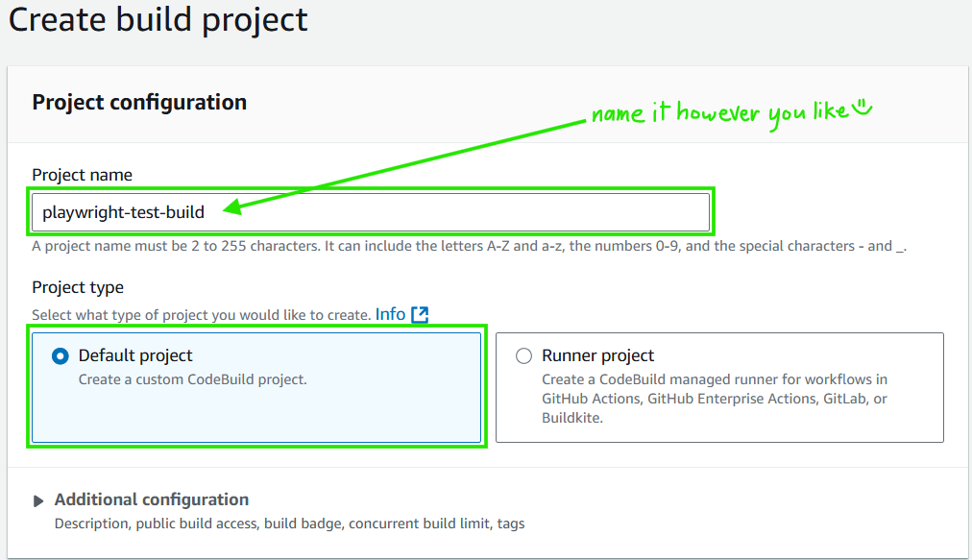Click the Project name input field
Screen dimensions: 972x560
(x=371, y=212)
